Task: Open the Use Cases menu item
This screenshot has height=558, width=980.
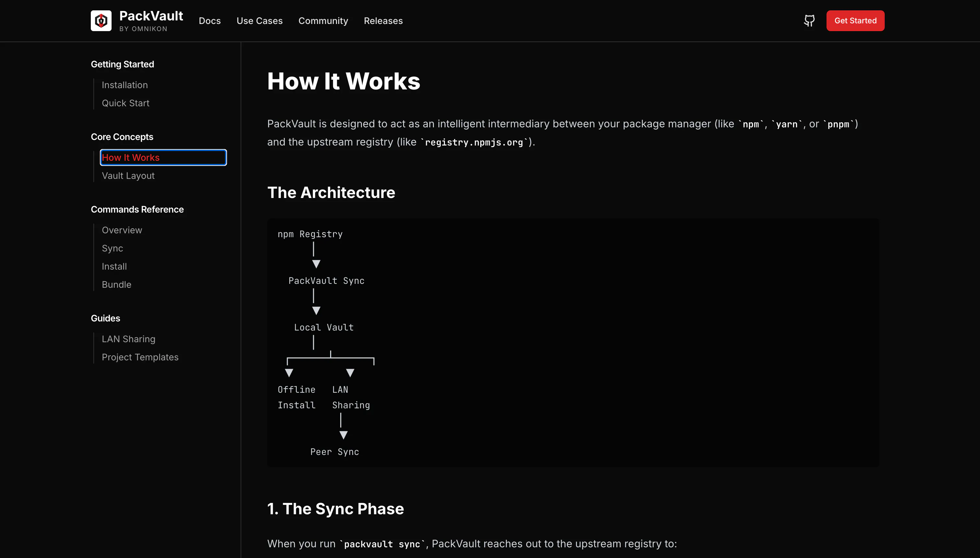Action: (x=259, y=21)
